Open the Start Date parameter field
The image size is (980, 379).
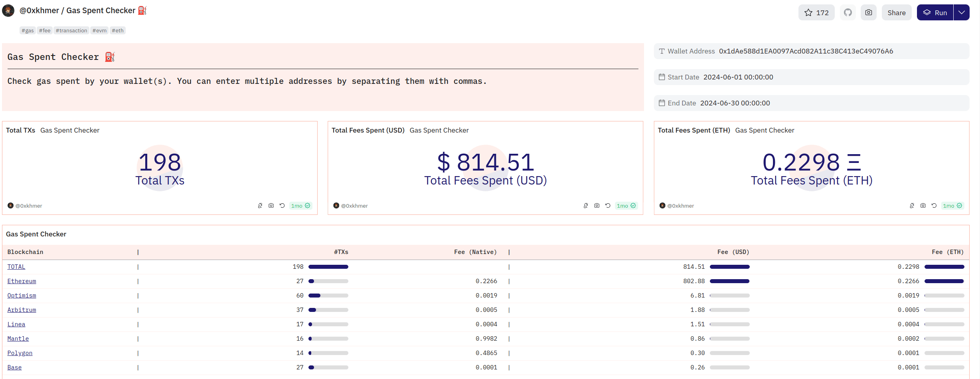coord(811,77)
